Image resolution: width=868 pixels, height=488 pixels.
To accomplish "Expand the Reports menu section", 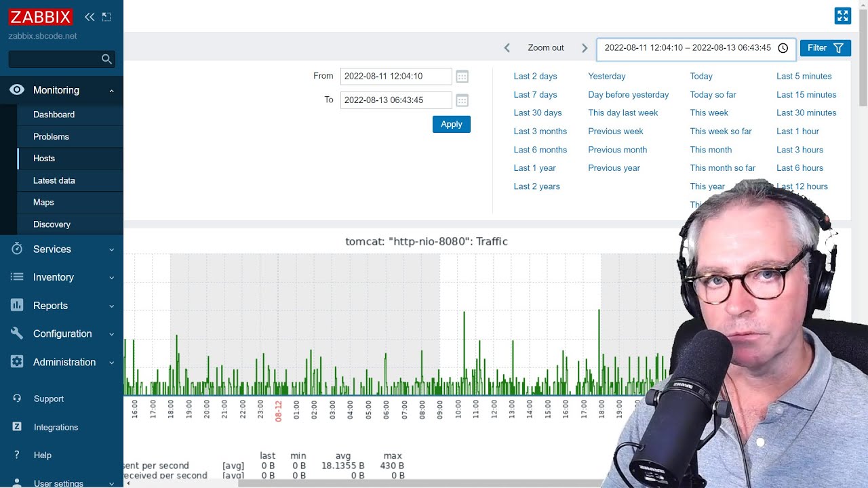I will tap(111, 306).
